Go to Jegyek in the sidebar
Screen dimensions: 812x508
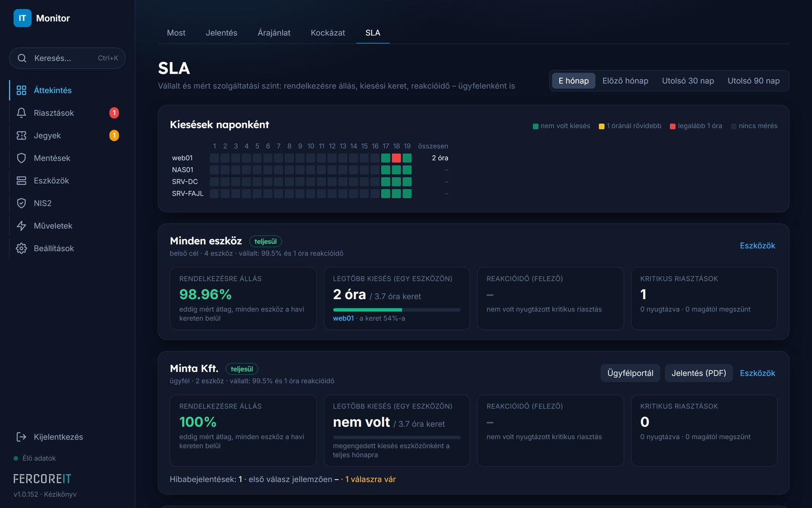pos(67,136)
